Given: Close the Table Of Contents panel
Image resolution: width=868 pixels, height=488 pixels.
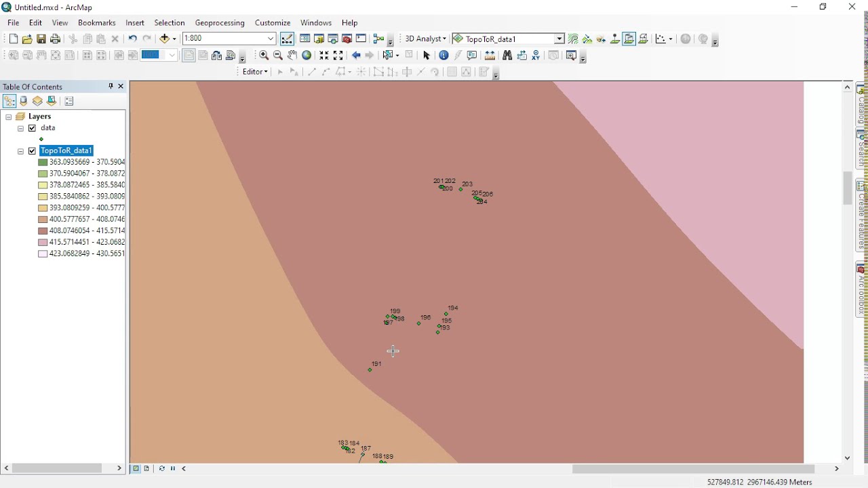Looking at the screenshot, I should click(x=121, y=86).
